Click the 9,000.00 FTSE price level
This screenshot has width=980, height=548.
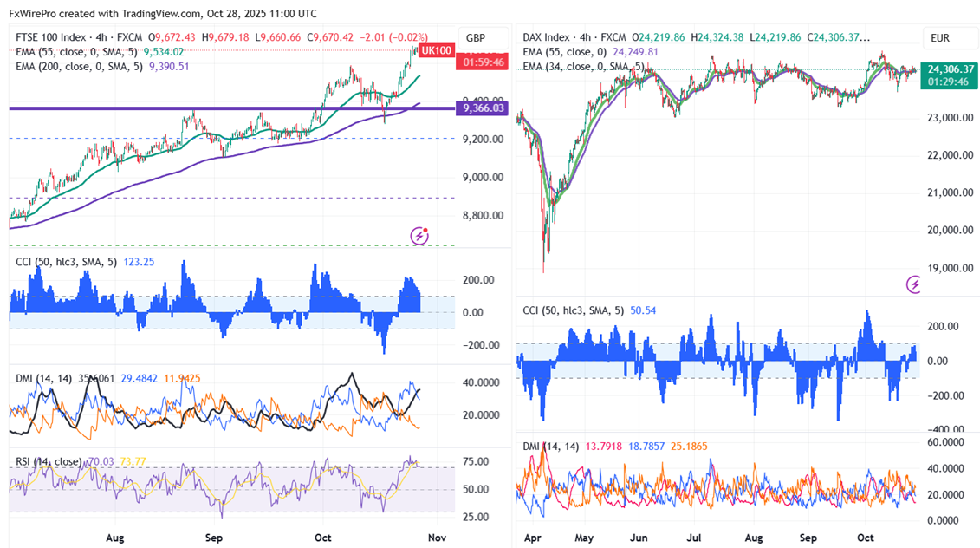point(484,177)
